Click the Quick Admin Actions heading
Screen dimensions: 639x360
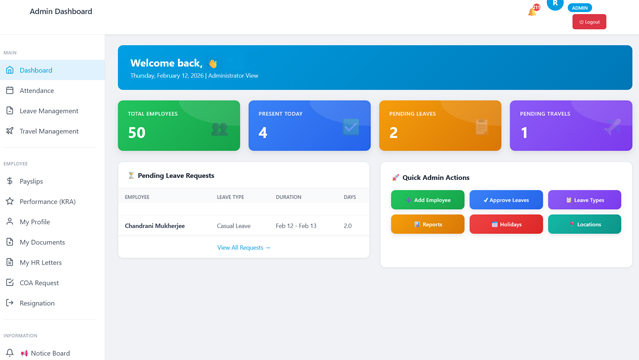coord(436,177)
